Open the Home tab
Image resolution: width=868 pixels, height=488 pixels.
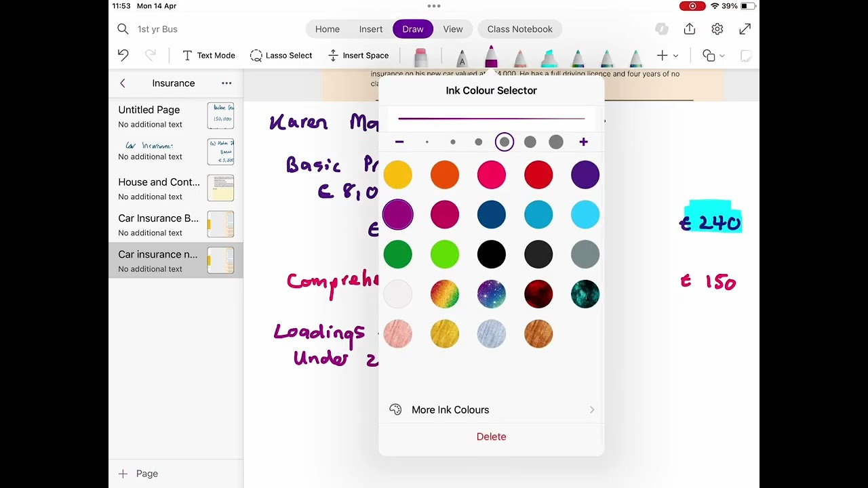tap(327, 29)
